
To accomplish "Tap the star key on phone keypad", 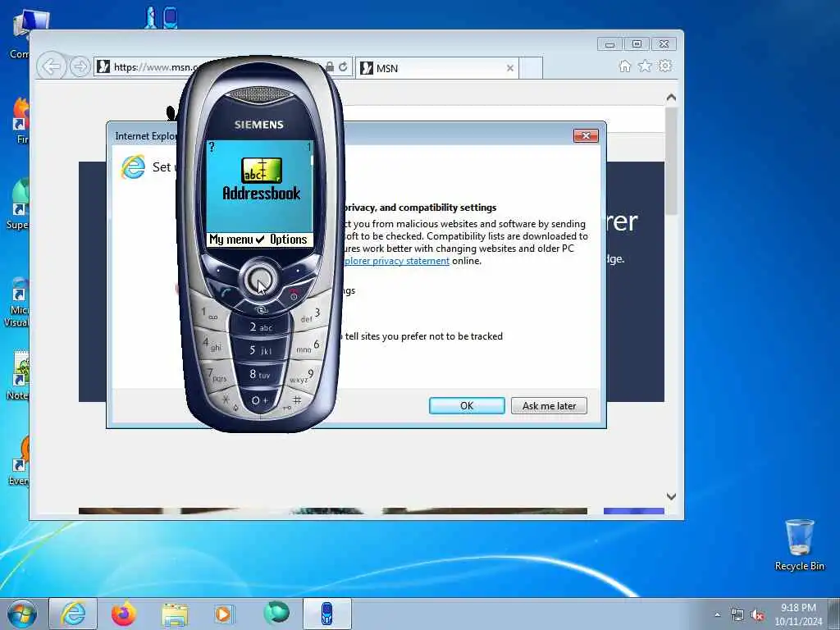I will pos(227,400).
